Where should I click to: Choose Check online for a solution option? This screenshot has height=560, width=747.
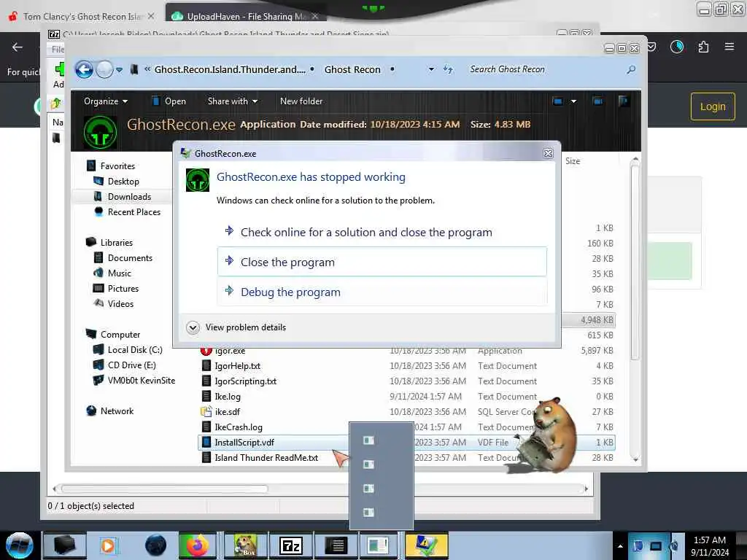coord(382,233)
